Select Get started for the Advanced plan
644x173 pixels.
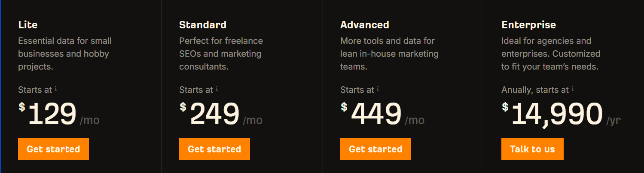[x=375, y=149]
